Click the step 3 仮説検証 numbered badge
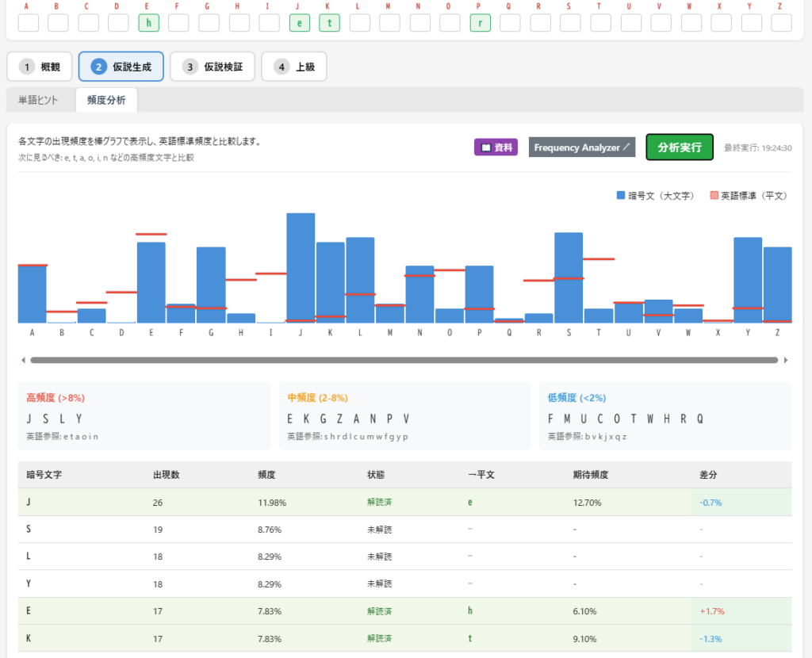This screenshot has width=812, height=658. tap(190, 67)
